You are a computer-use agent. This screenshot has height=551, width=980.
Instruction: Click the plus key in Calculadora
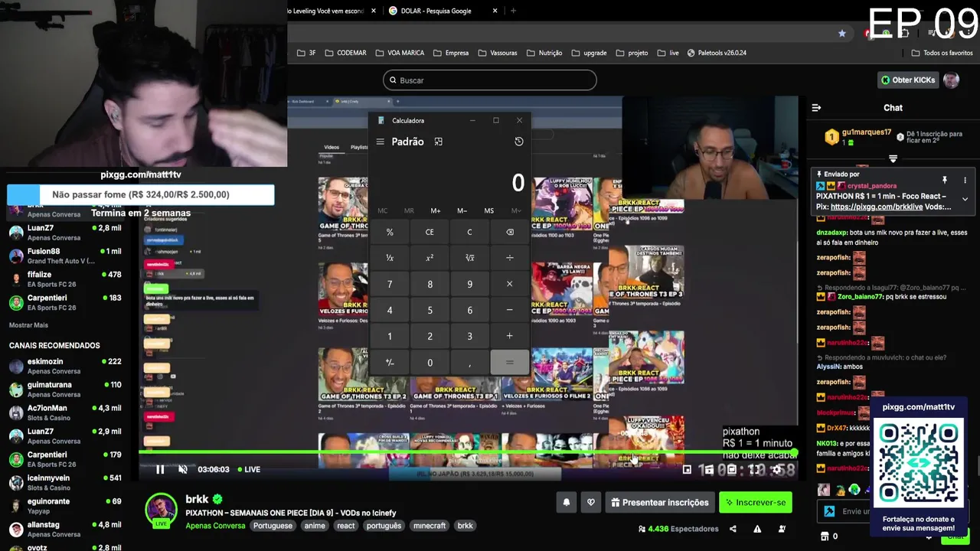point(510,336)
